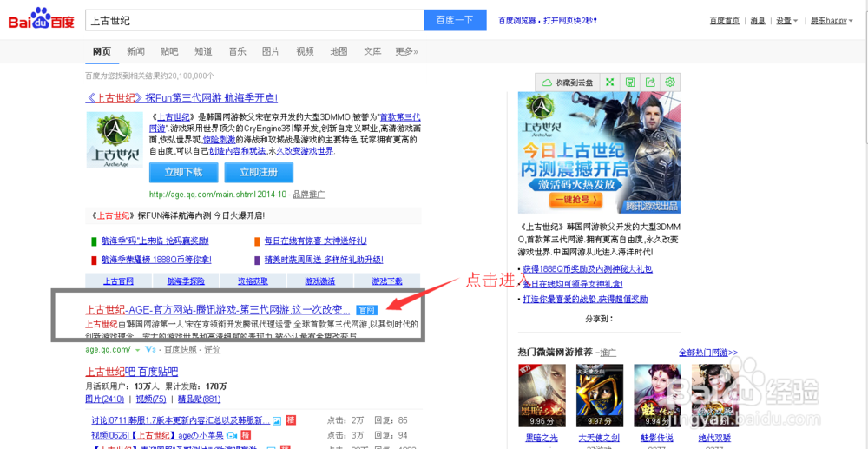Open the 上古世纪吧 百度贴吧 result
The width and height of the screenshot is (868, 449).
(x=132, y=372)
